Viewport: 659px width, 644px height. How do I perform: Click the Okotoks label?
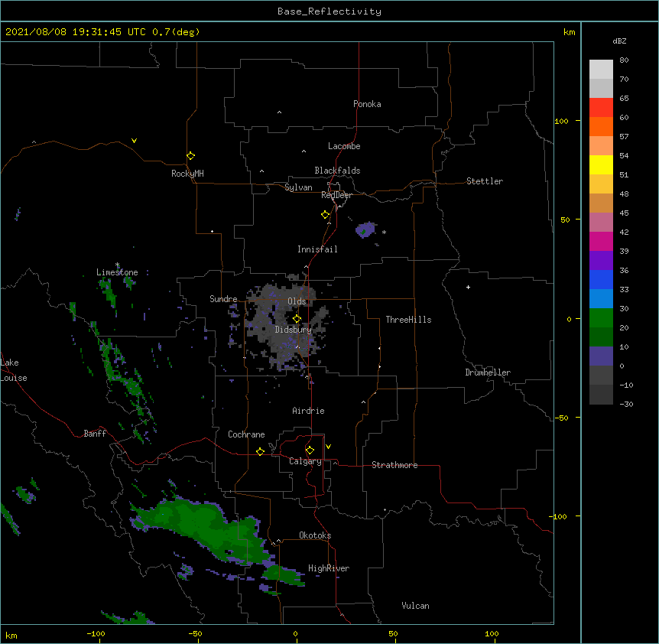coord(315,535)
